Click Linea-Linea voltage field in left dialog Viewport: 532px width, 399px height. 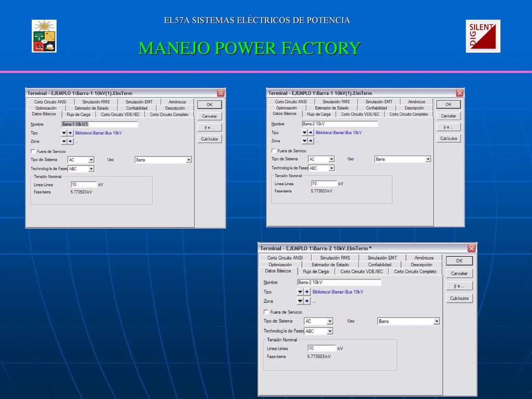coord(84,184)
